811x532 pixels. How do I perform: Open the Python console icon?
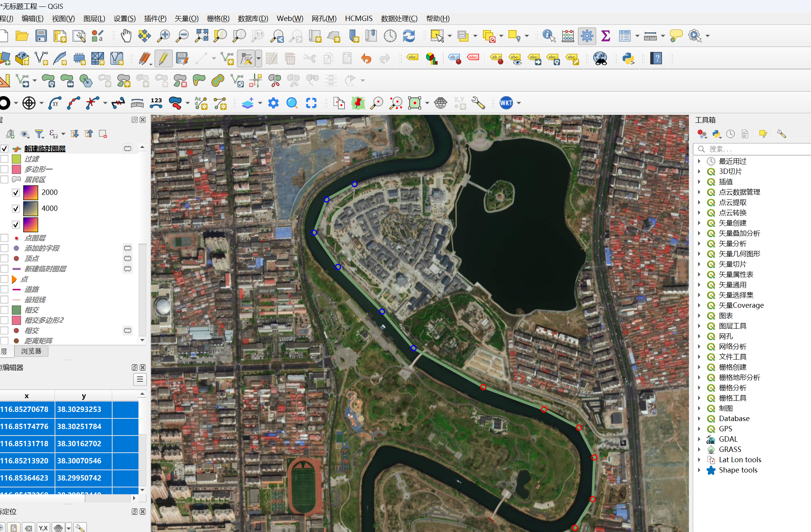click(628, 58)
